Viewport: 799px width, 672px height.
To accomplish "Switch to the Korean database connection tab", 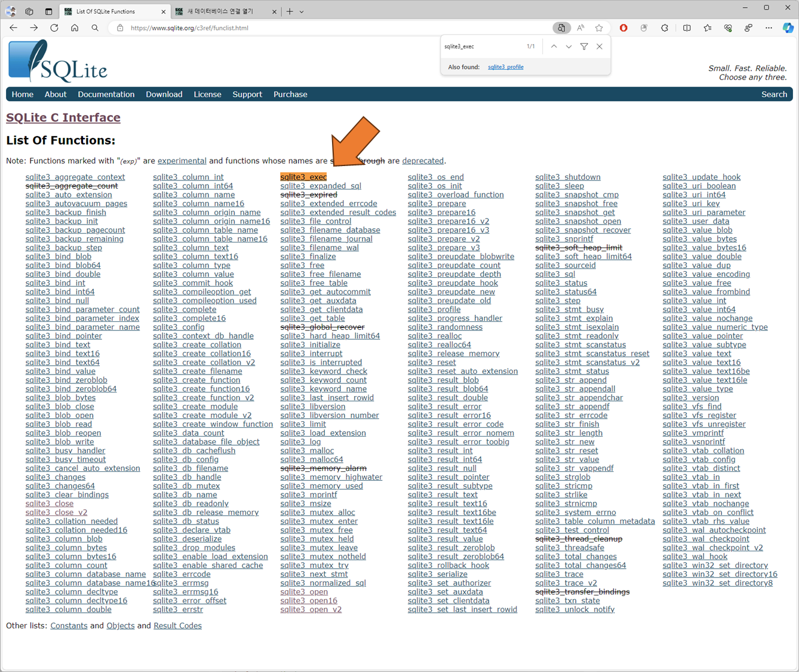I will click(226, 11).
